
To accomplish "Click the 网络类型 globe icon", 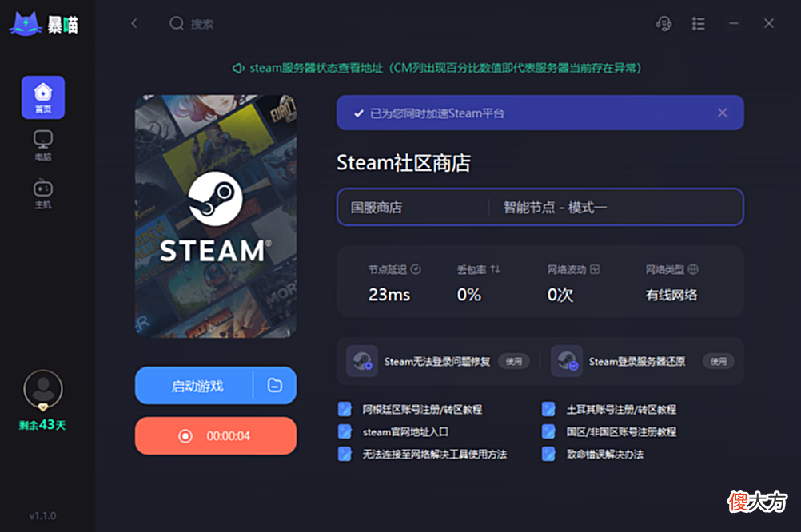I will (x=693, y=269).
